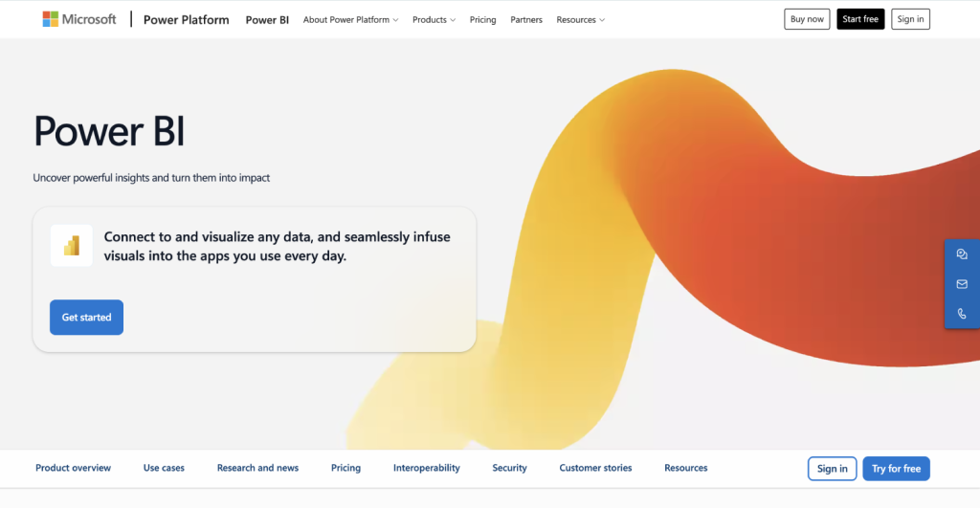Screen dimensions: 980x508
Task: Select Pricing in the bottom section bar
Action: pyautogui.click(x=345, y=468)
